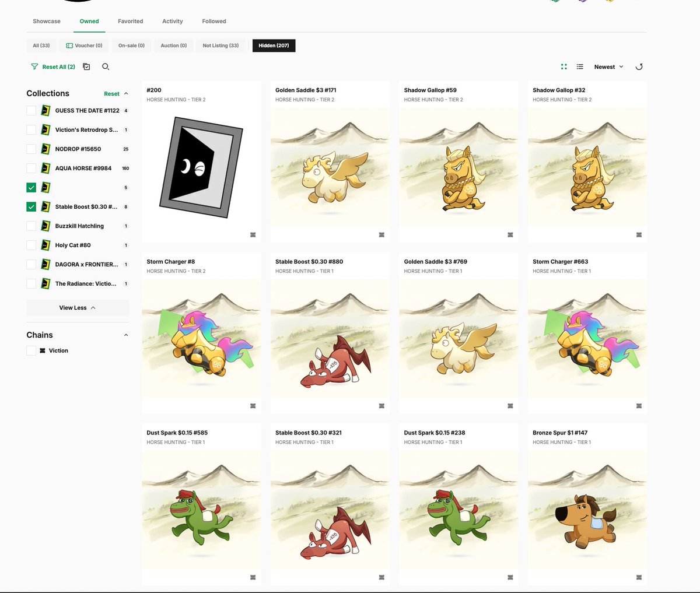Click the Stable Boost $0.30 #321 title

click(x=309, y=433)
